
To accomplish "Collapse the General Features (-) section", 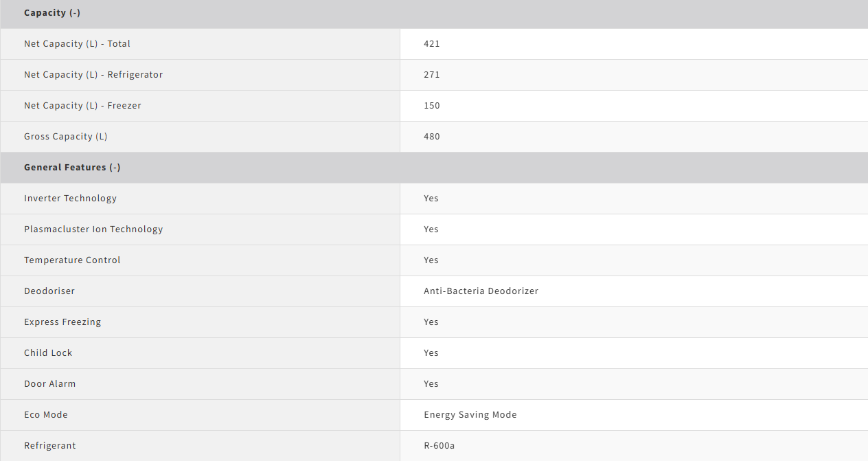I will [72, 168].
